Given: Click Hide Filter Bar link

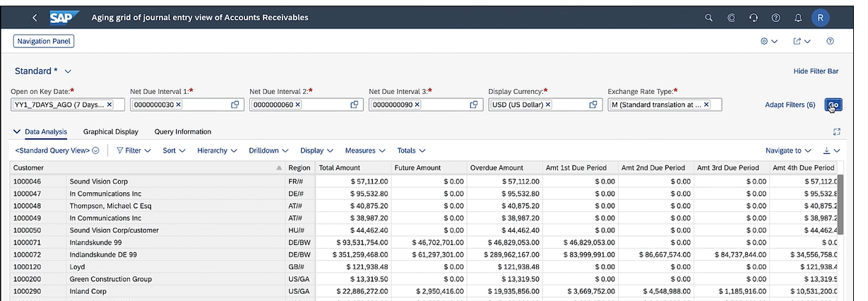Looking at the screenshot, I should (x=816, y=71).
